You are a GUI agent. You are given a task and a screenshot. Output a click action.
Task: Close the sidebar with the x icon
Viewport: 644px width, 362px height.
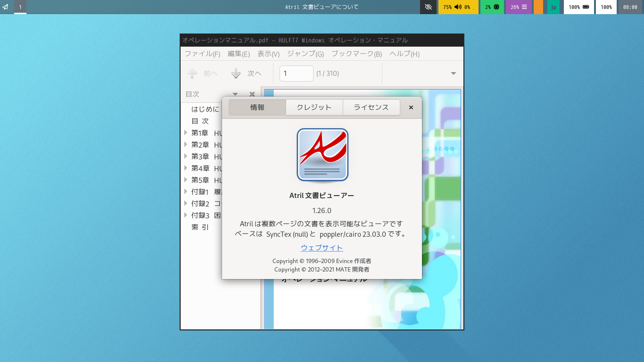pyautogui.click(x=252, y=94)
